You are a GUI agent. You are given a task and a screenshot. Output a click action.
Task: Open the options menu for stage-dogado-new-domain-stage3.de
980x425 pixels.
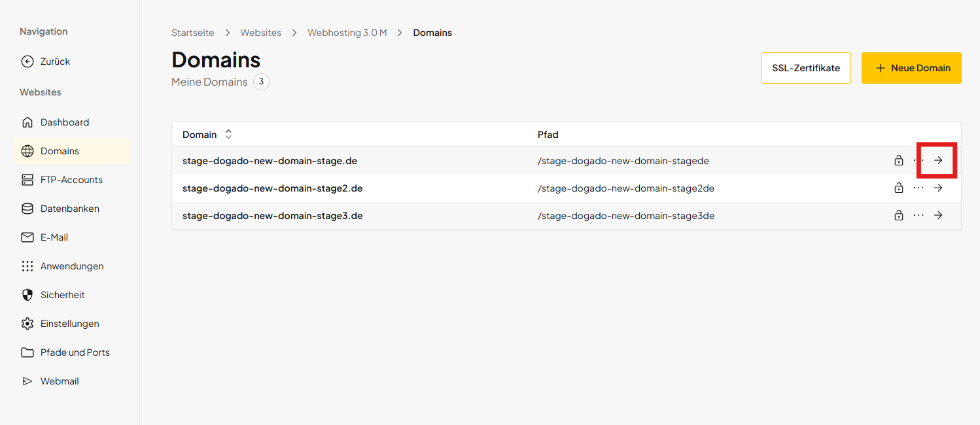[918, 215]
